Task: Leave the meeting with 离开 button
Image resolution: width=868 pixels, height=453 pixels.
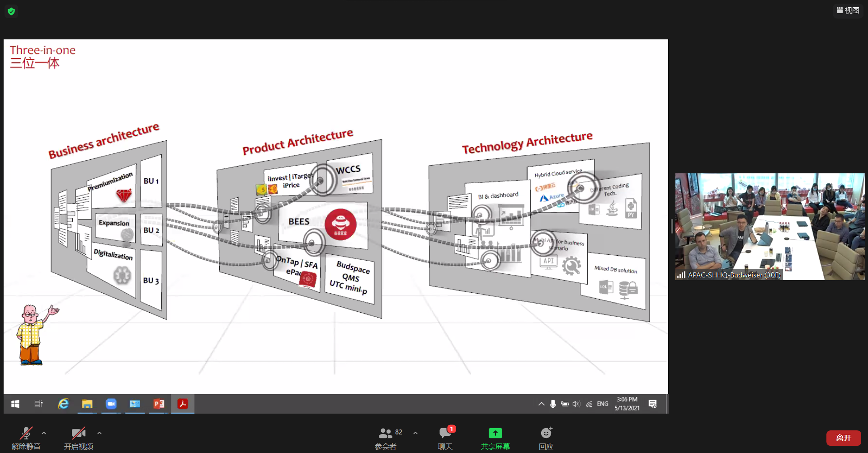Action: coord(843,438)
